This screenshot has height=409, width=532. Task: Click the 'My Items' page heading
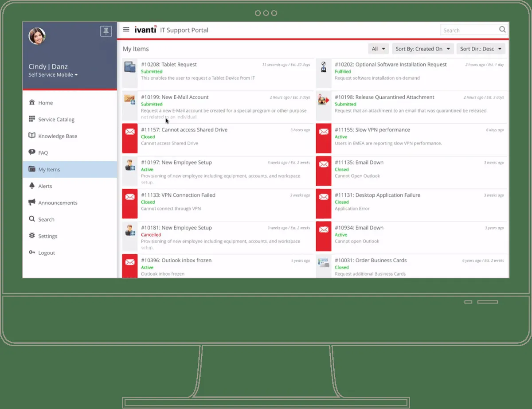point(136,49)
